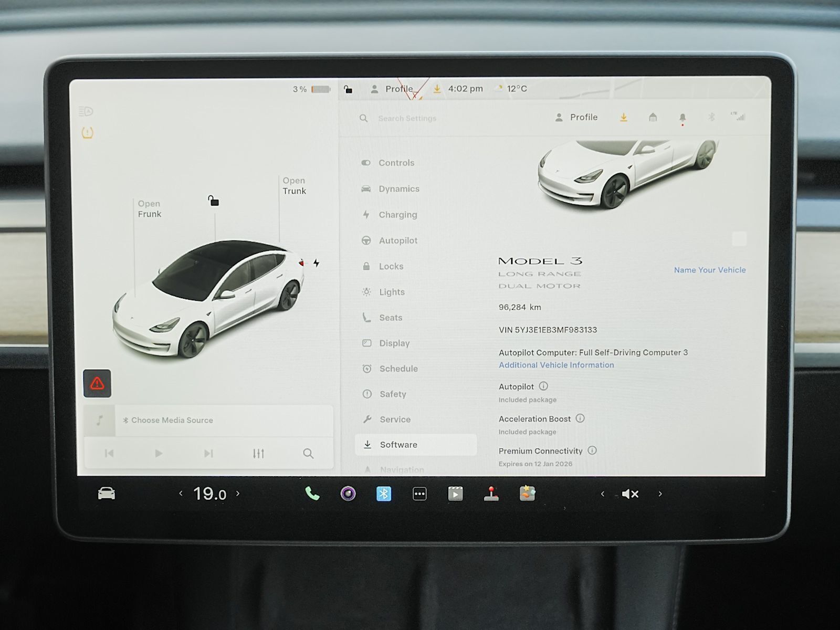
Task: Toggle lock icon in status bar
Action: tap(348, 89)
